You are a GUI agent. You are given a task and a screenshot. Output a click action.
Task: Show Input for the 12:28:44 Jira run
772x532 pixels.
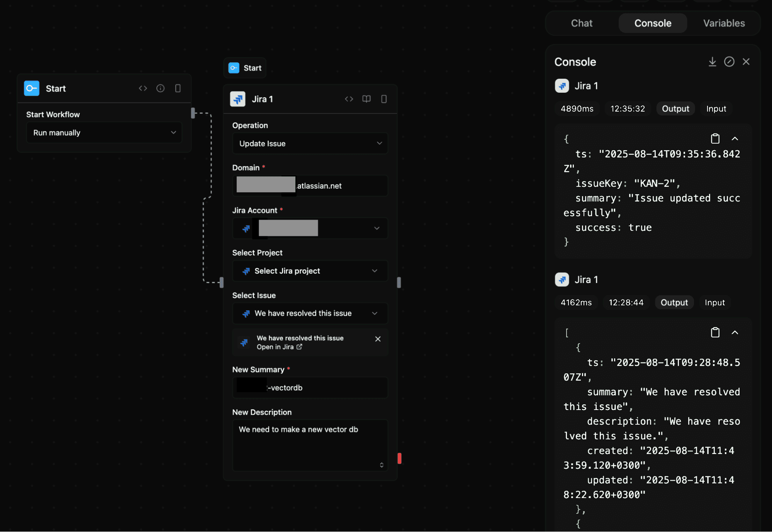[714, 302]
